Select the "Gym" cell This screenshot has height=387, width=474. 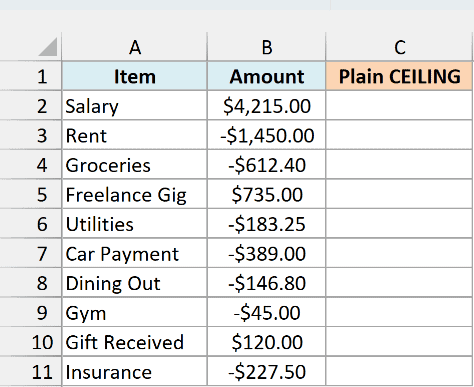coord(134,312)
